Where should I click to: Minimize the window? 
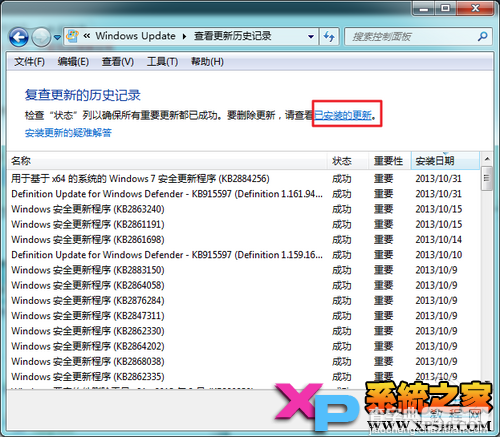pyautogui.click(x=424, y=8)
